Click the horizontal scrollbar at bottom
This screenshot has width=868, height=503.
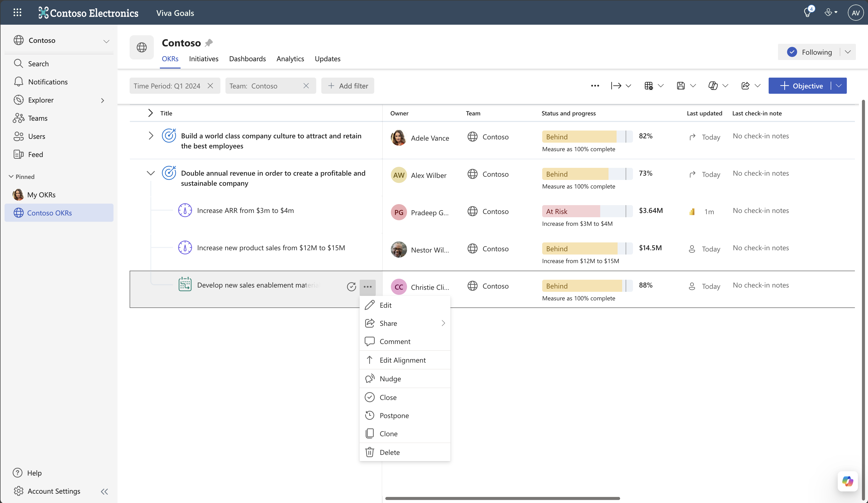point(503,498)
